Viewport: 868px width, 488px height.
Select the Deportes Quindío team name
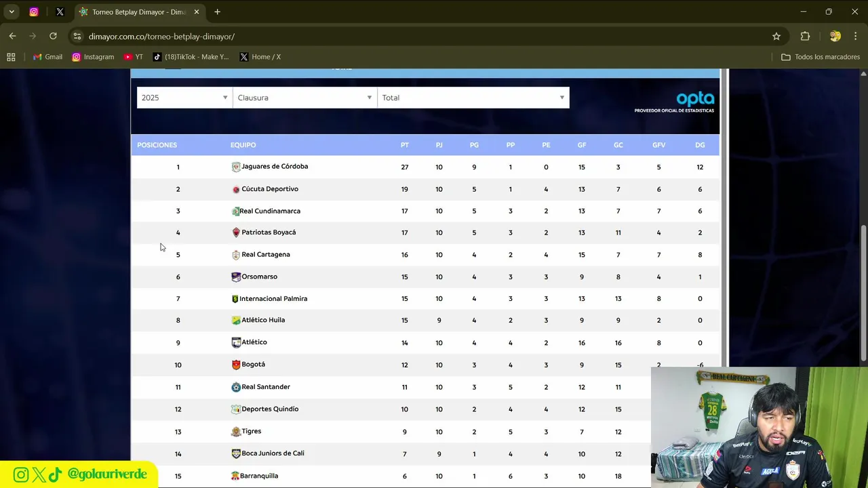[270, 409]
